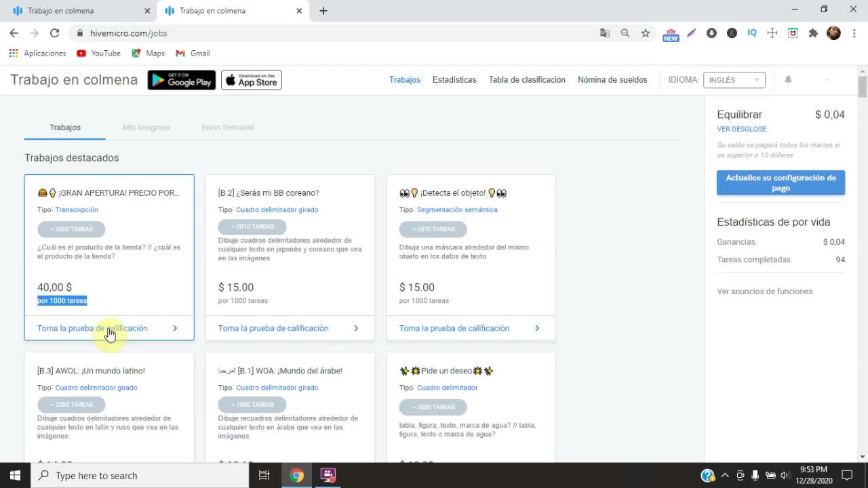This screenshot has width=868, height=488.
Task: Open Windows Start menu
Action: click(x=15, y=475)
